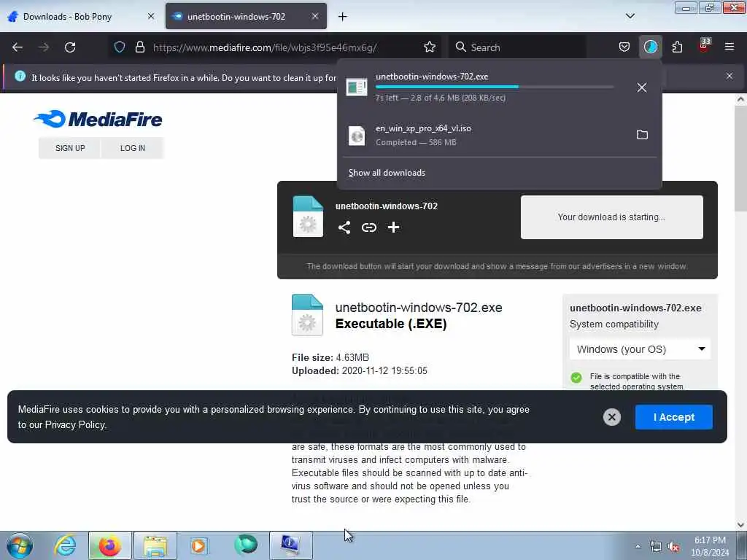This screenshot has width=747, height=560.
Task: Open a new tab with plus button
Action: click(343, 17)
